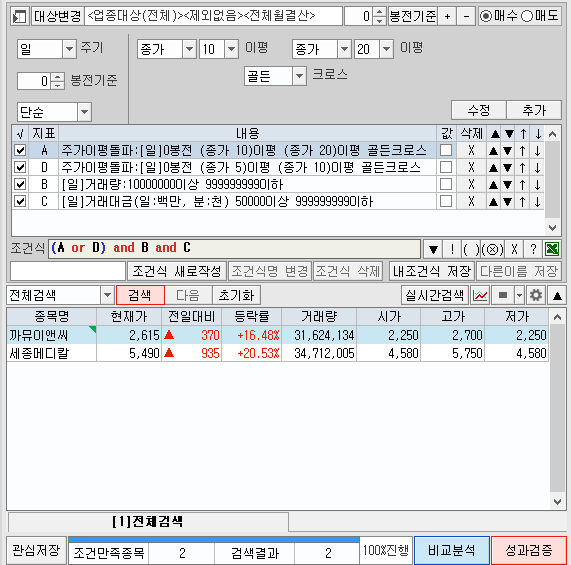Click the 대상변경 button

tap(58, 16)
